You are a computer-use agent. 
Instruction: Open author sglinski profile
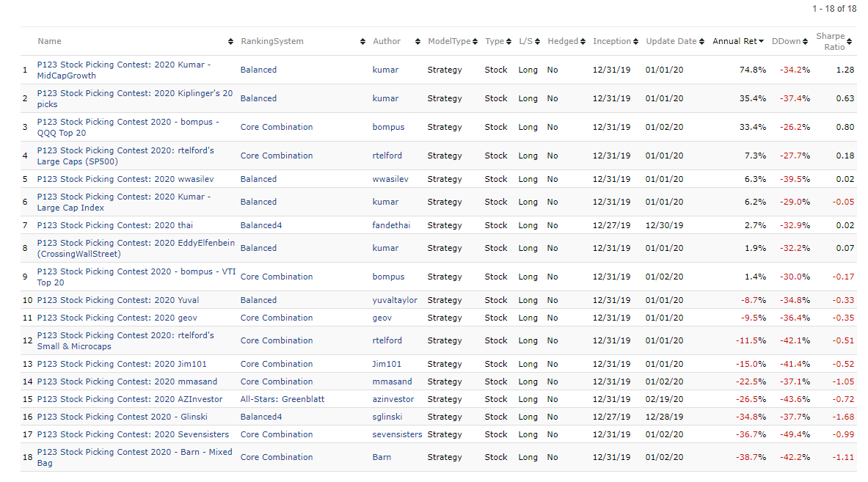(387, 417)
